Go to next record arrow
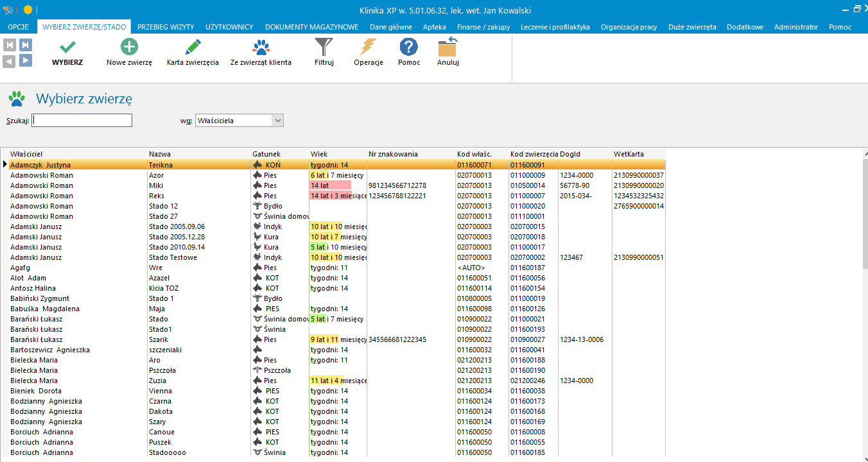This screenshot has height=462, width=868. (x=25, y=61)
